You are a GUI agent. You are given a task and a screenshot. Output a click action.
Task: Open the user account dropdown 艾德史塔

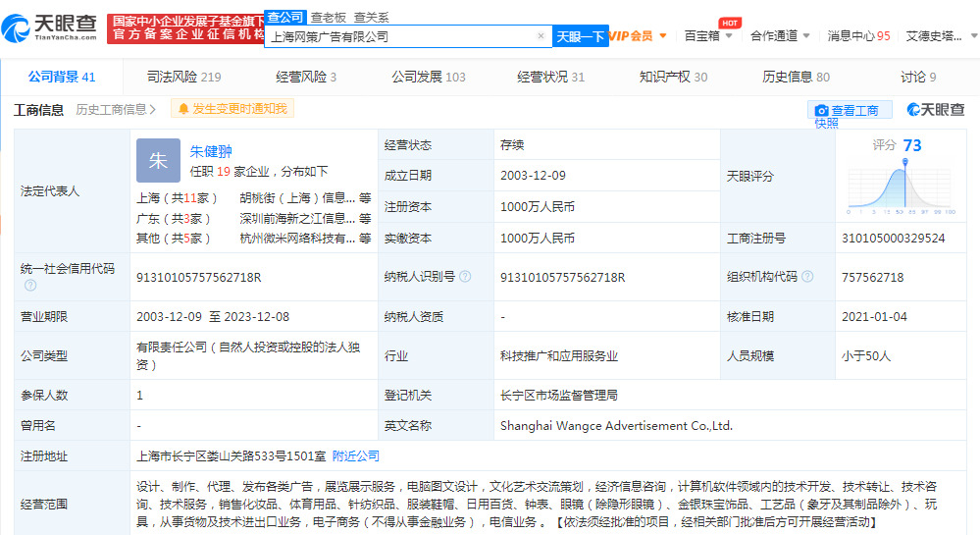click(941, 35)
